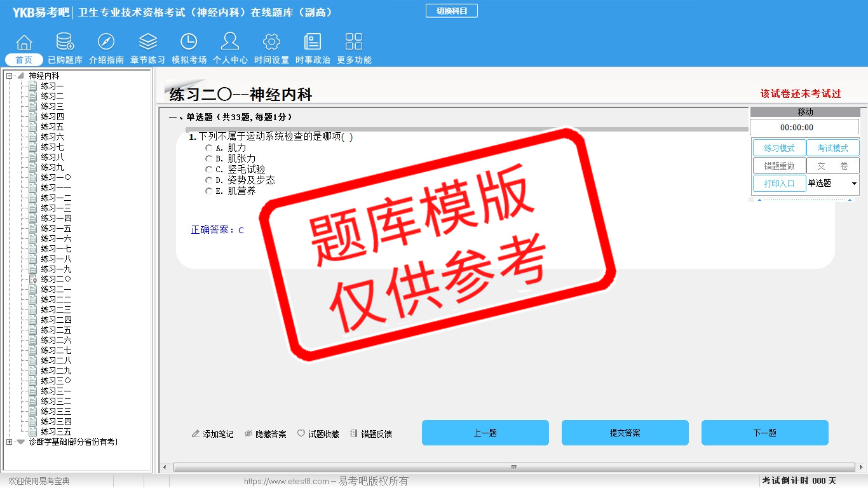The width and height of the screenshot is (868, 488).
Task: Click the 模拟考场 menu label
Action: (189, 60)
